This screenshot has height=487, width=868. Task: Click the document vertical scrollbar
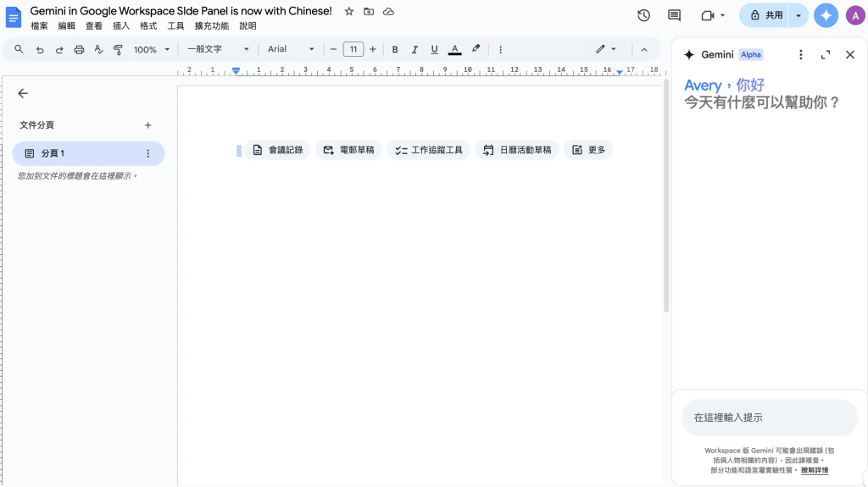[x=666, y=196]
